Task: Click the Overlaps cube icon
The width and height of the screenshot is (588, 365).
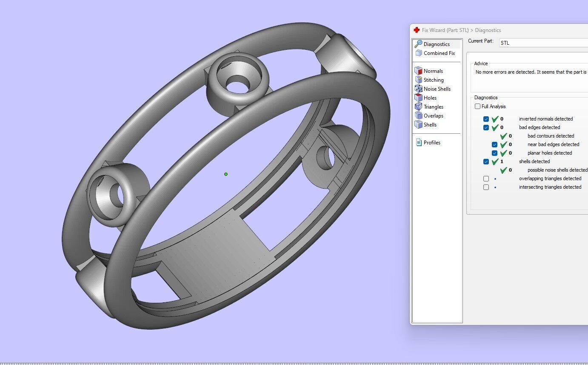Action: 419,116
